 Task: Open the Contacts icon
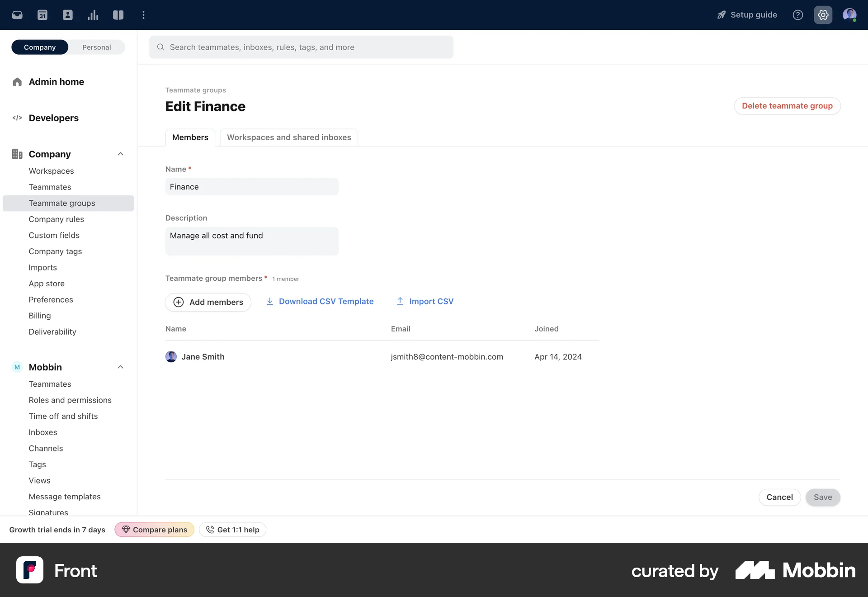coord(67,14)
